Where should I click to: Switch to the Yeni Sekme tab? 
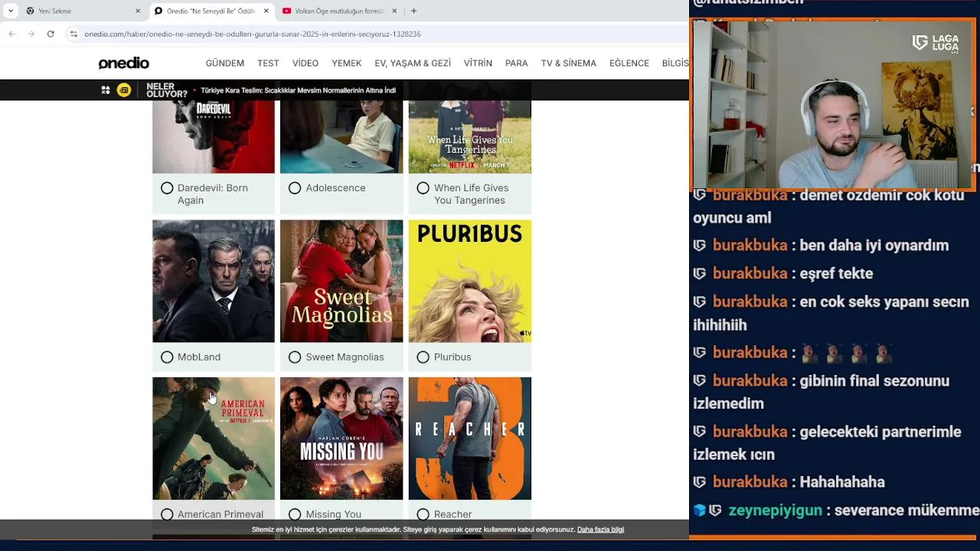coord(83,11)
